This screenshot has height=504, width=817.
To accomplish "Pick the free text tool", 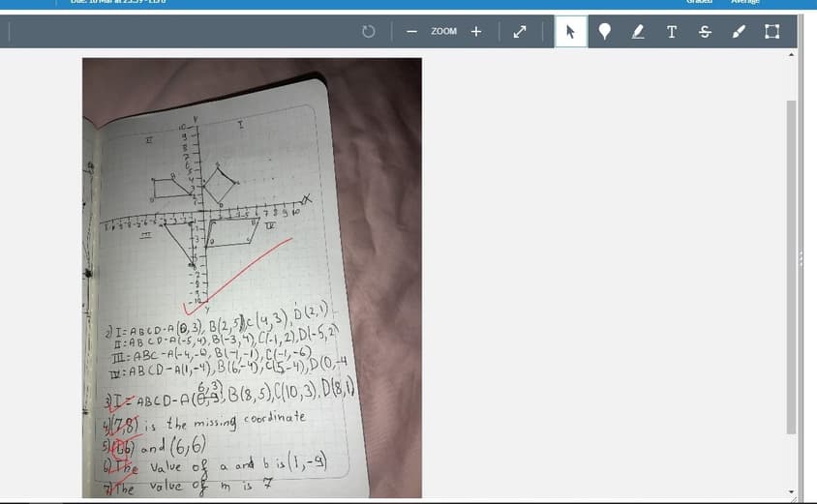I will pos(672,32).
